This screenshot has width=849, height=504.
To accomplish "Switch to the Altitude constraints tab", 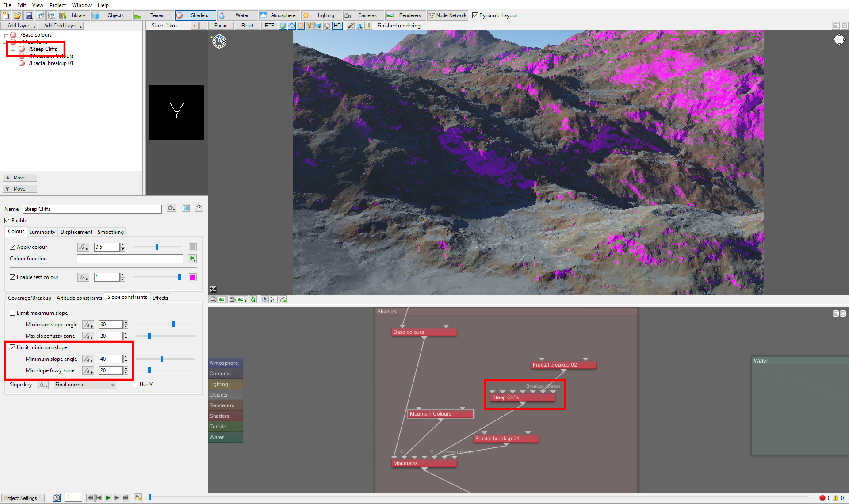I will click(79, 298).
